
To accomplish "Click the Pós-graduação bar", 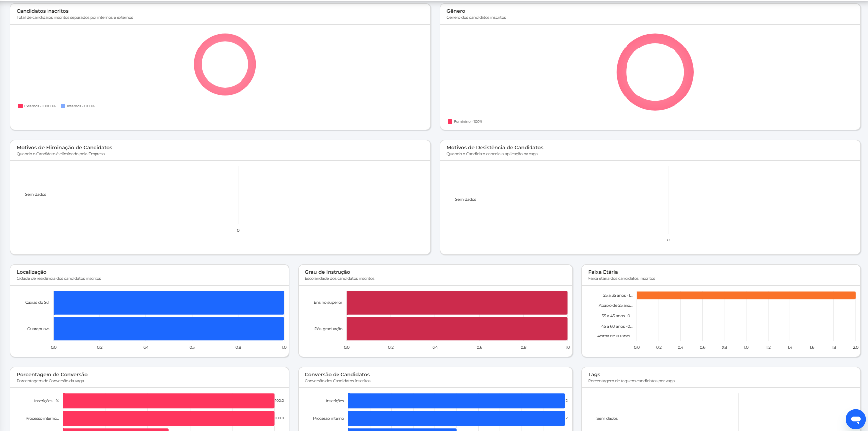I will [457, 329].
